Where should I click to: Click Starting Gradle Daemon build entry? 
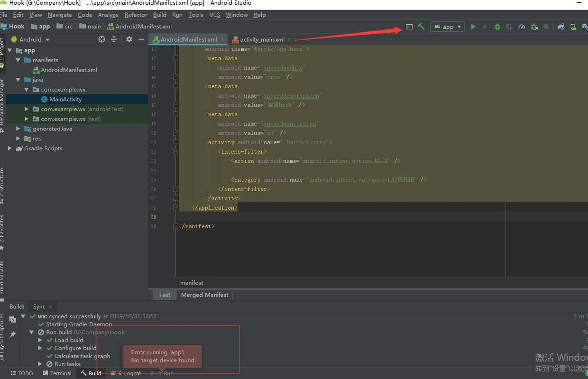point(79,324)
